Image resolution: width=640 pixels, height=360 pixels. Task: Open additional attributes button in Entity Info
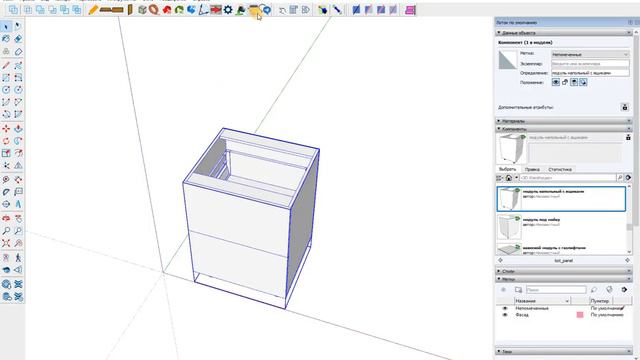[x=624, y=107]
